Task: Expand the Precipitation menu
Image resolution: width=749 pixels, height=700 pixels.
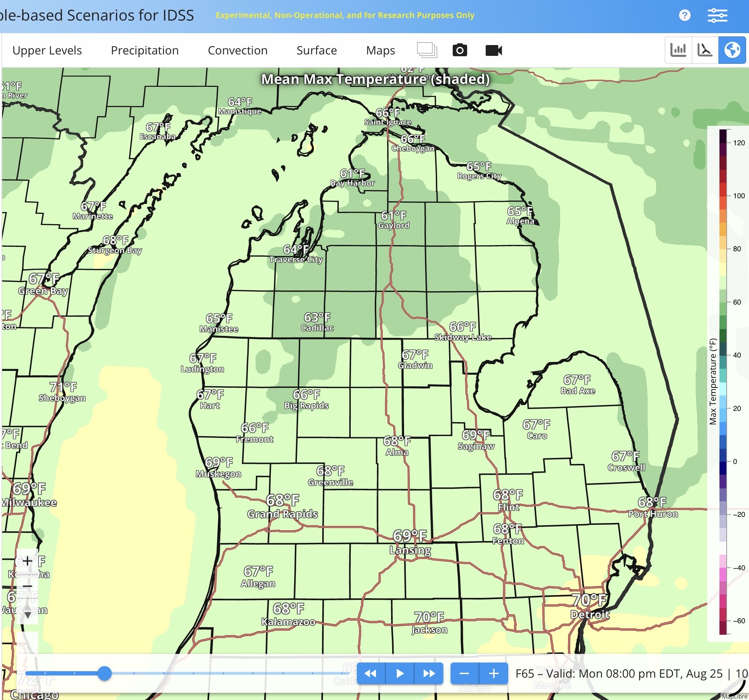Action: point(145,50)
